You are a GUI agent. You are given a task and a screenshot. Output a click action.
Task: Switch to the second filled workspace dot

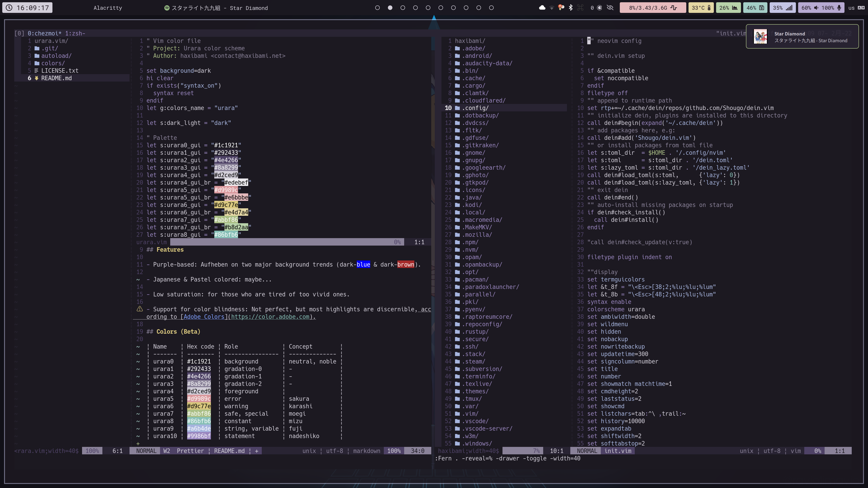390,8
